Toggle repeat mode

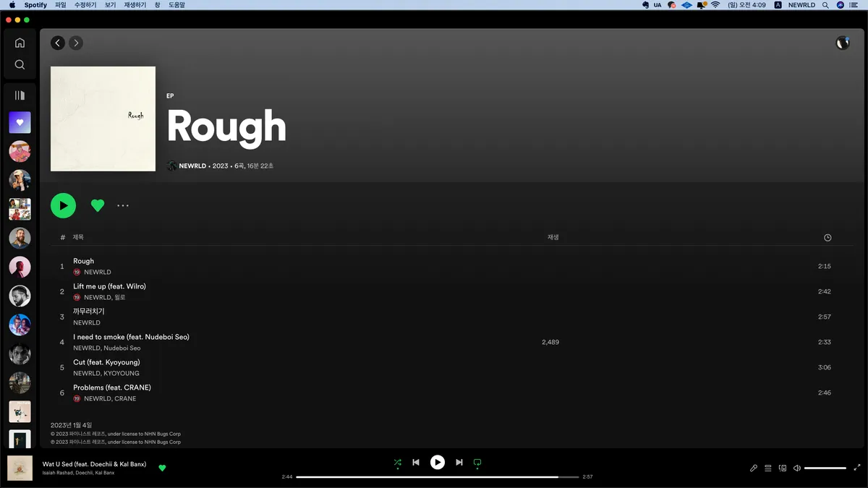(x=477, y=463)
